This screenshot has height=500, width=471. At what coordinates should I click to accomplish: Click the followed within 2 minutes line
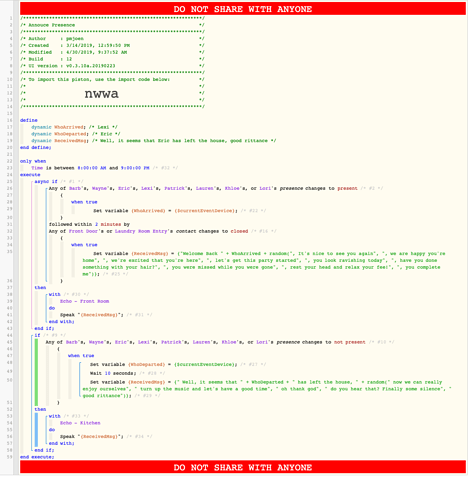[89, 224]
